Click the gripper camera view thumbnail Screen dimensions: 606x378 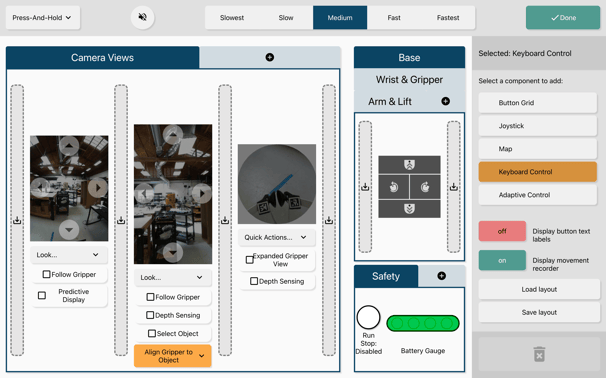pyautogui.click(x=277, y=184)
